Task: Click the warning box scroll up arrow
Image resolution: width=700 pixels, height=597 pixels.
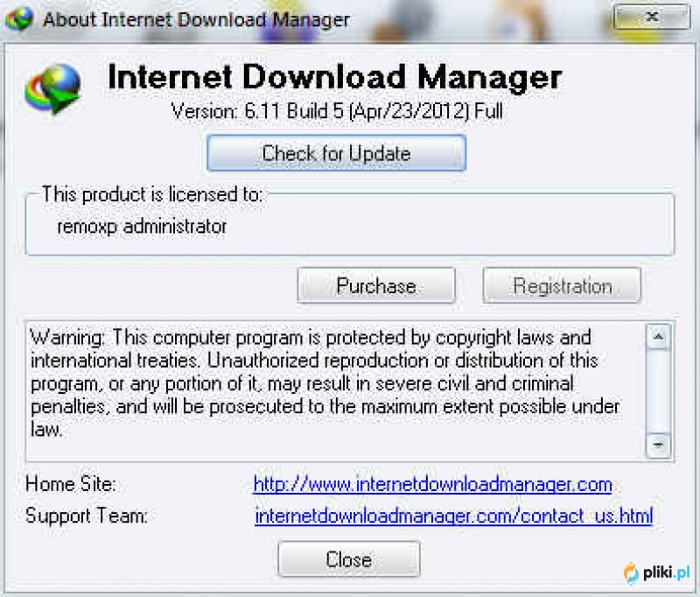Action: [658, 336]
